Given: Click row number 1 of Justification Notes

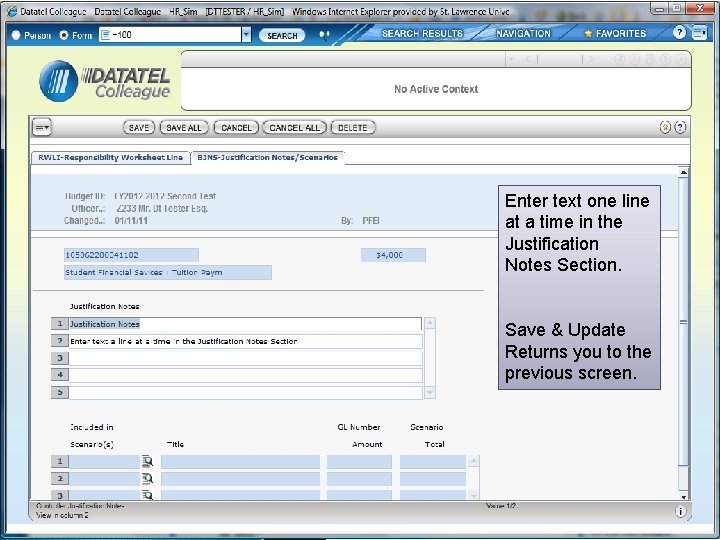Looking at the screenshot, I should 60,324.
